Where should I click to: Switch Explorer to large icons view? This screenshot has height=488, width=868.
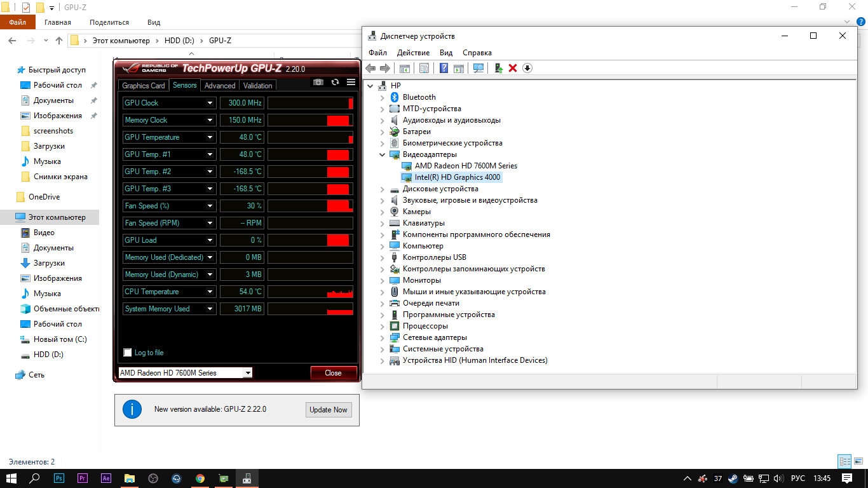pyautogui.click(x=860, y=462)
